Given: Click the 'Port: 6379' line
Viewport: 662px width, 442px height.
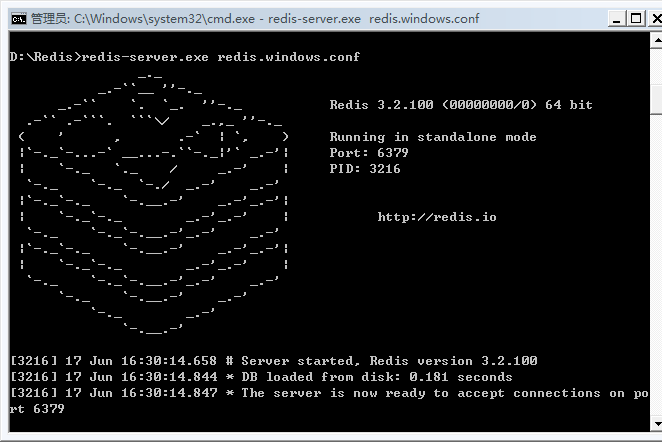Looking at the screenshot, I should tap(369, 152).
